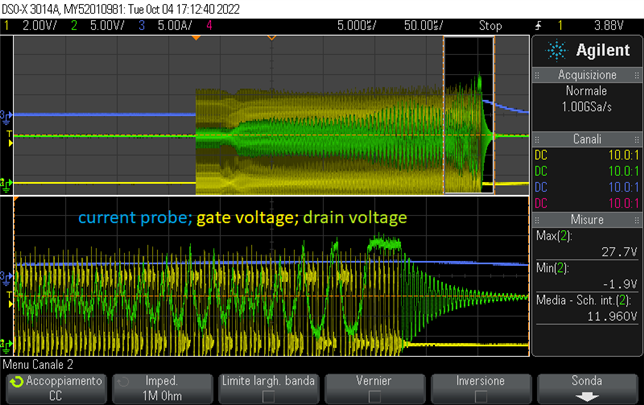
Task: Click the Media - Sch. int.(2) measurement
Action: coord(587,308)
